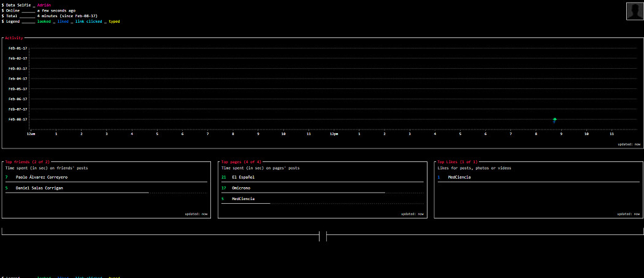The height and width of the screenshot is (278, 644).
Task: Click the 12pm hour axis label
Action: (x=334, y=134)
